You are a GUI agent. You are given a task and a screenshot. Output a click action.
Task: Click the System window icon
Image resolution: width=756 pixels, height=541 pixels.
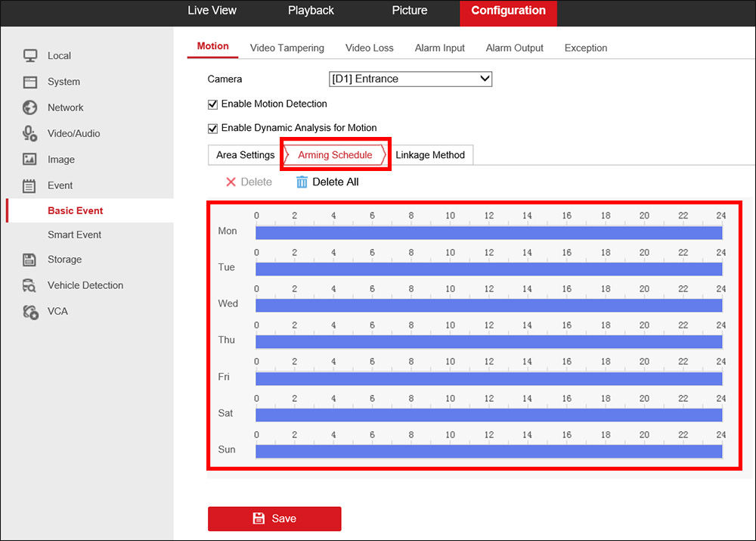(30, 82)
